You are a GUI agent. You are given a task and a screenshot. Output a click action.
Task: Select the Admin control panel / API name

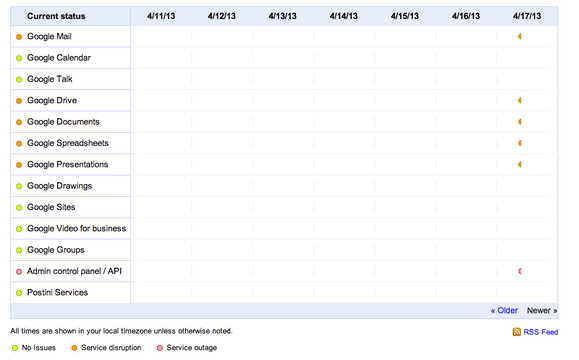point(74,271)
